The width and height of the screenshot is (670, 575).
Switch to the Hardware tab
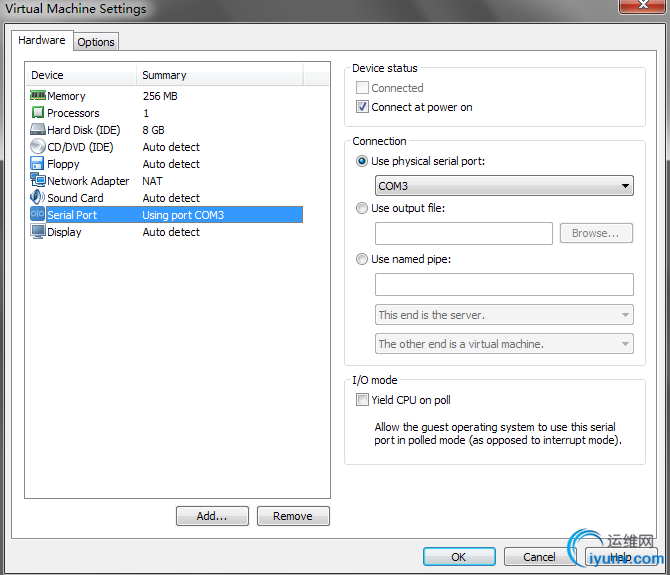[42, 40]
